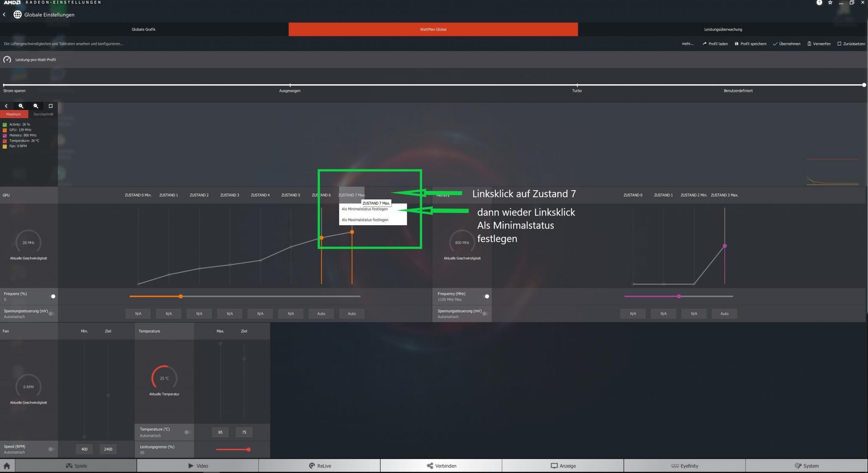
Task: Uncheck the Memory 800 MHz graph checkbox
Action: click(5, 136)
